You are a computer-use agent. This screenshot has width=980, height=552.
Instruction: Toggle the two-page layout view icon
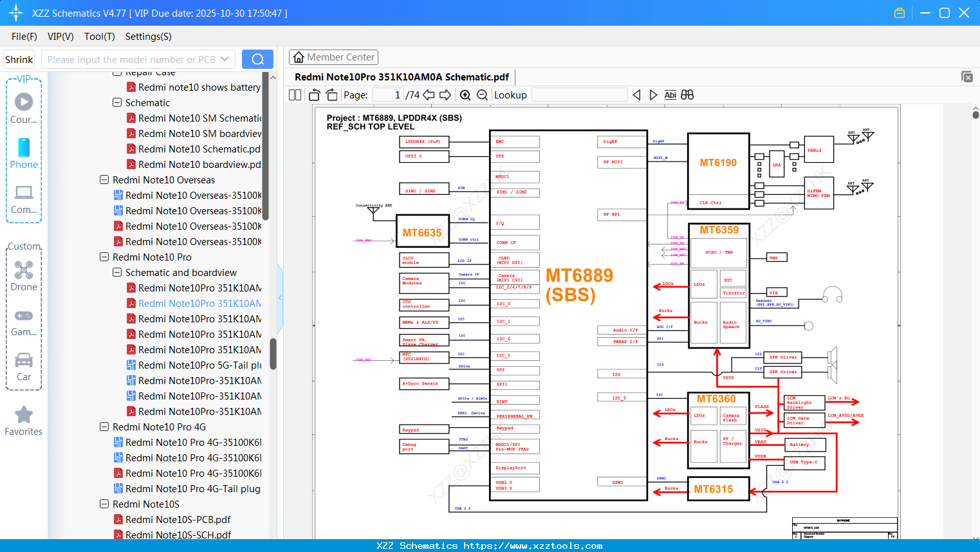295,95
